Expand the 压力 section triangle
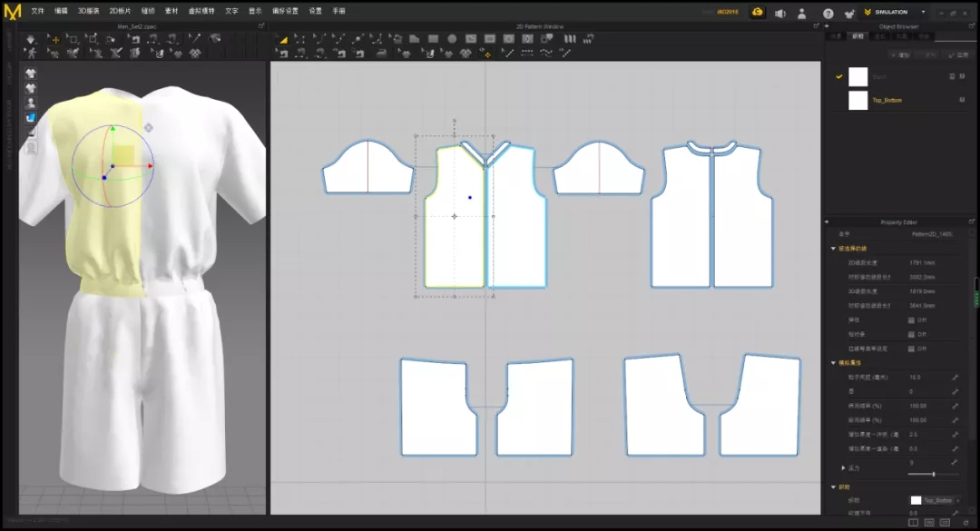The height and width of the screenshot is (531, 980). click(x=845, y=467)
